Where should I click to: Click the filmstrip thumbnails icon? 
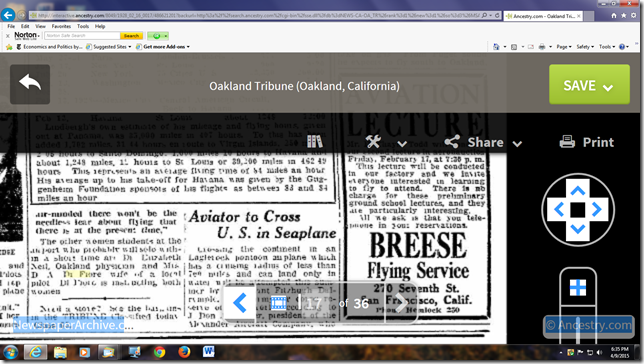point(278,303)
